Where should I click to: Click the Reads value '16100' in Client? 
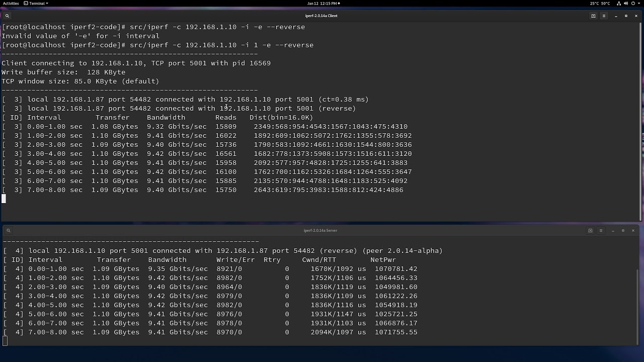226,171
